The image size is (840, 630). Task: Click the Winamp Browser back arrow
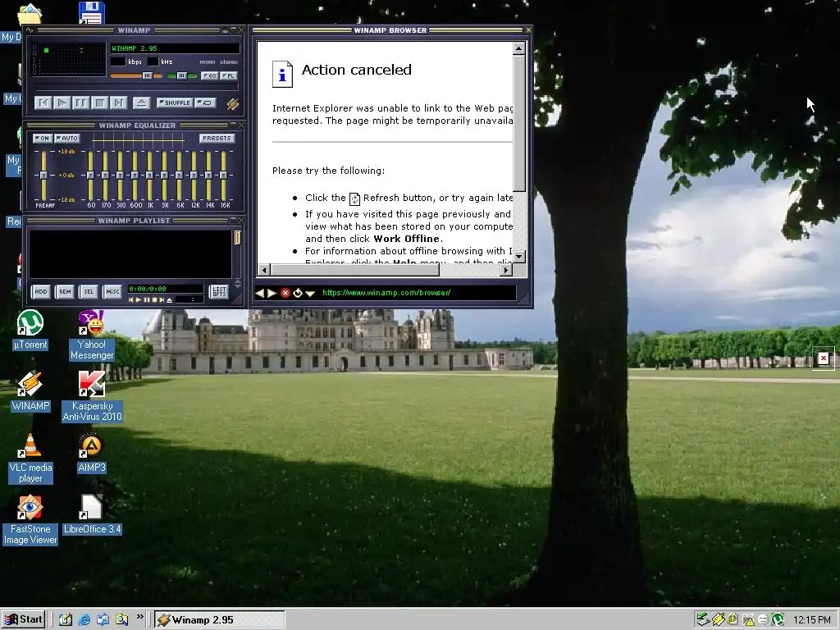[x=260, y=293]
